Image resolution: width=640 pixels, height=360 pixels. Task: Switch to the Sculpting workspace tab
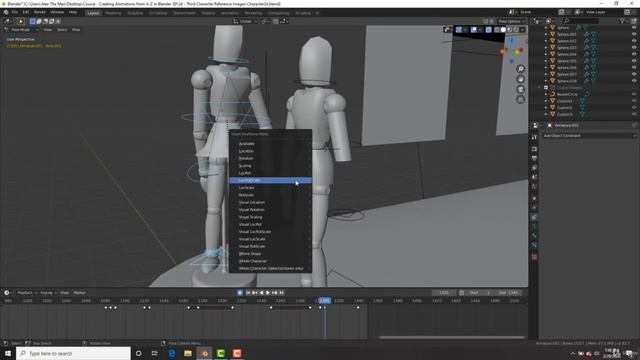click(x=135, y=13)
